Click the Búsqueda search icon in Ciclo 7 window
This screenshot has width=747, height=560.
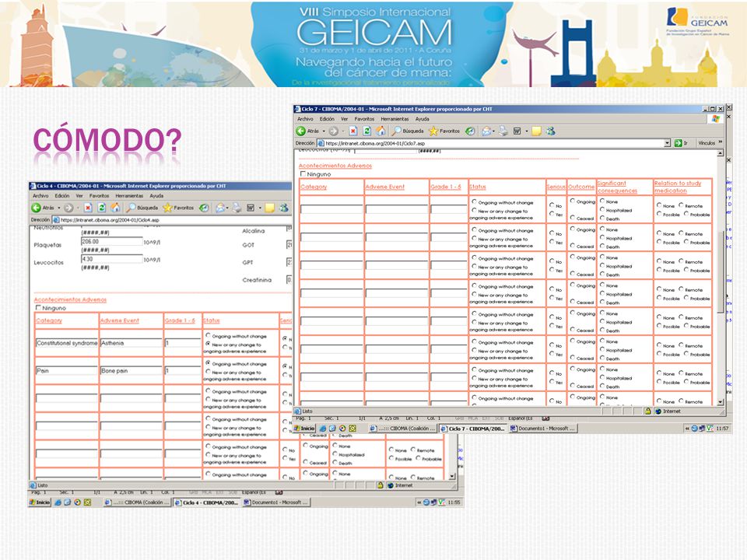396,131
